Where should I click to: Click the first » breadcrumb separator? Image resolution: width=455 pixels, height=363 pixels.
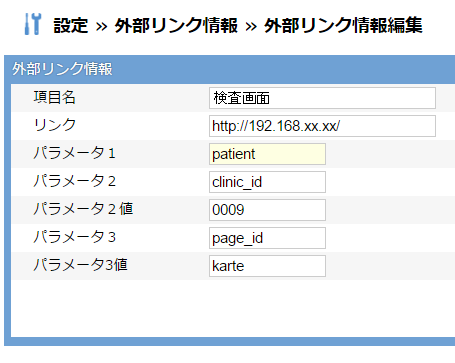pyautogui.click(x=101, y=26)
